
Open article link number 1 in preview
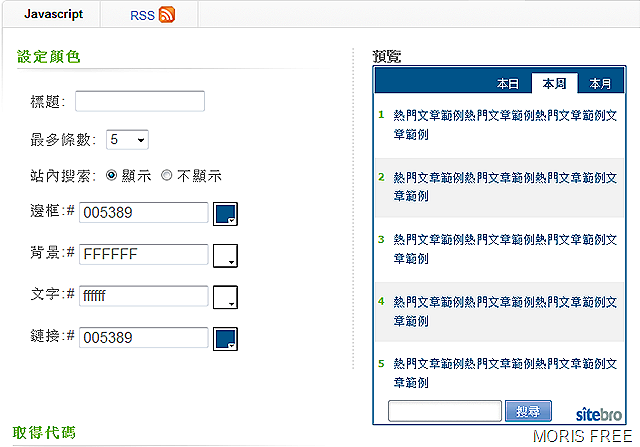tap(505, 125)
